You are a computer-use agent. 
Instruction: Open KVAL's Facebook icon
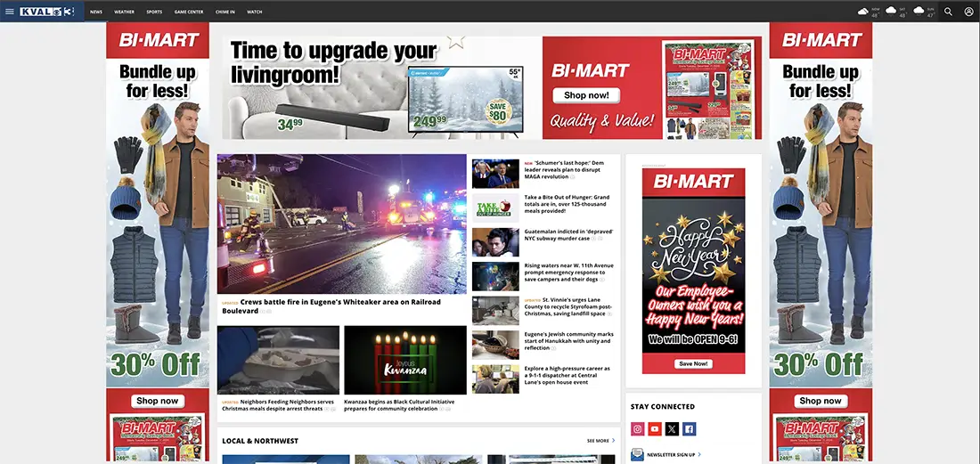[689, 429]
